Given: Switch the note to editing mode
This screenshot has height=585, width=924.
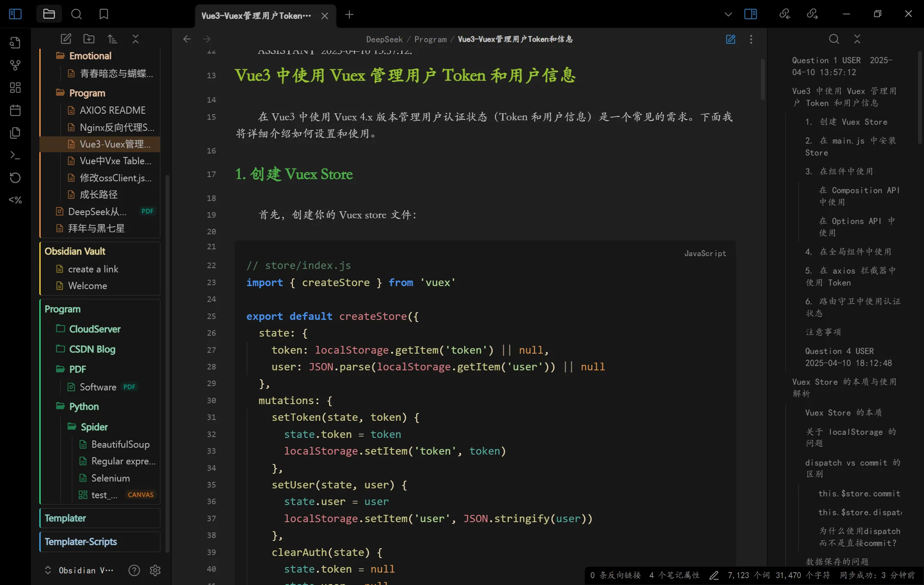Looking at the screenshot, I should (x=731, y=39).
